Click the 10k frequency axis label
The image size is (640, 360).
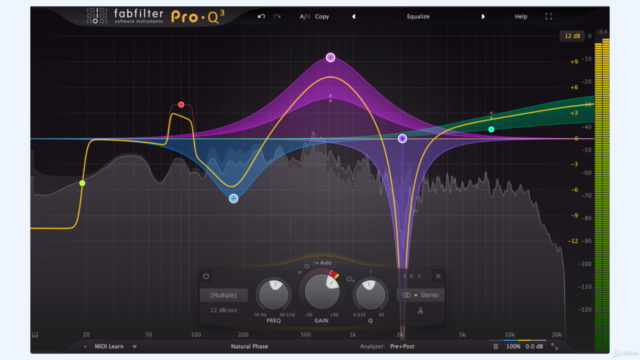[510, 335]
